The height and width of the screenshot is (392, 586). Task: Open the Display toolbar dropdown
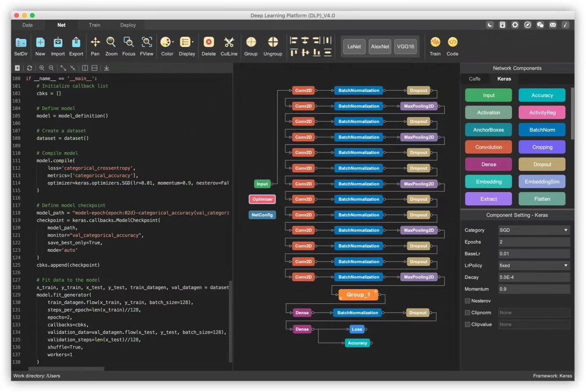click(x=187, y=43)
